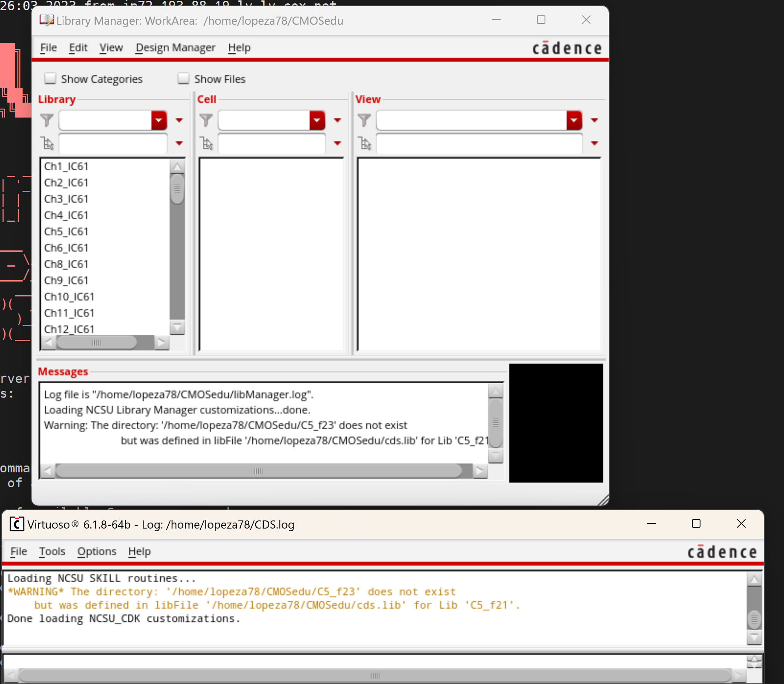This screenshot has height=684, width=784.
Task: Enable the Show Categories checkbox
Action: click(x=50, y=78)
